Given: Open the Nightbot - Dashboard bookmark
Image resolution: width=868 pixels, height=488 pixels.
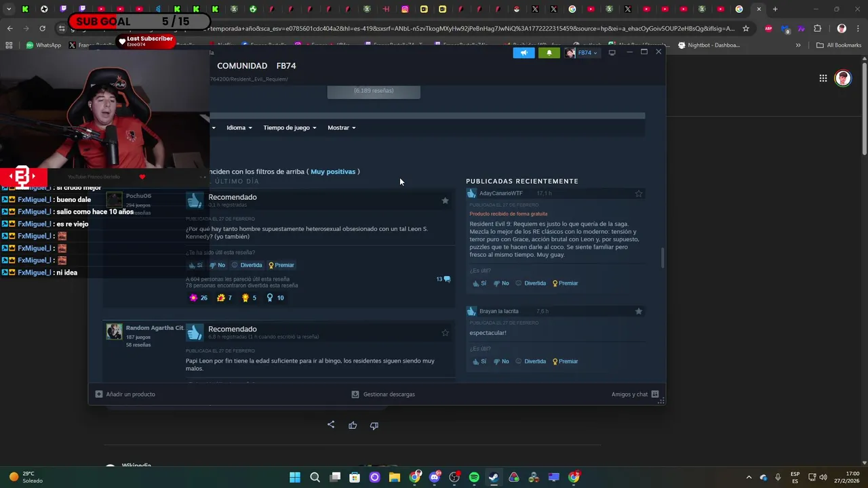Looking at the screenshot, I should [x=708, y=45].
